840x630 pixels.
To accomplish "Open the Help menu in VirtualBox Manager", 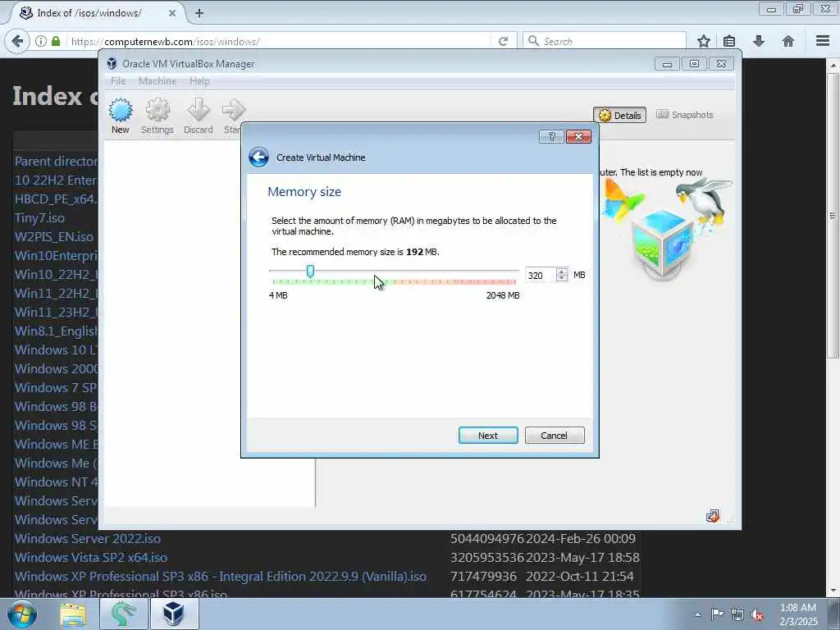I will 199,81.
